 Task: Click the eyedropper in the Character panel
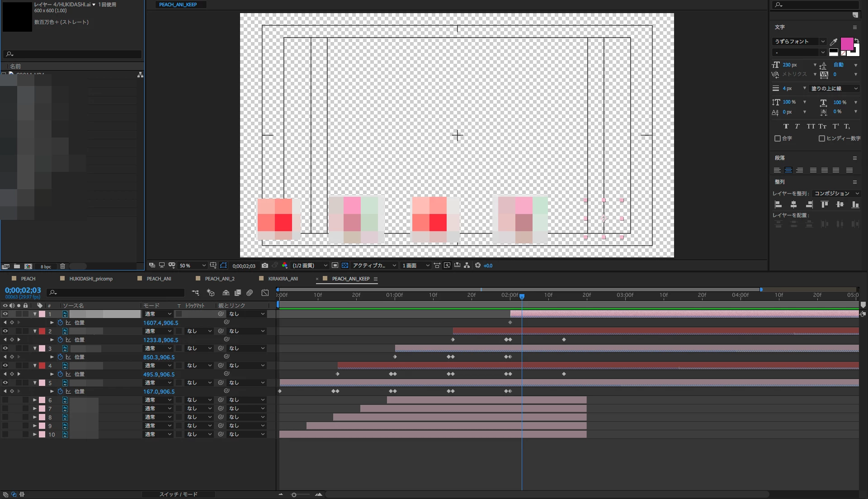point(834,42)
